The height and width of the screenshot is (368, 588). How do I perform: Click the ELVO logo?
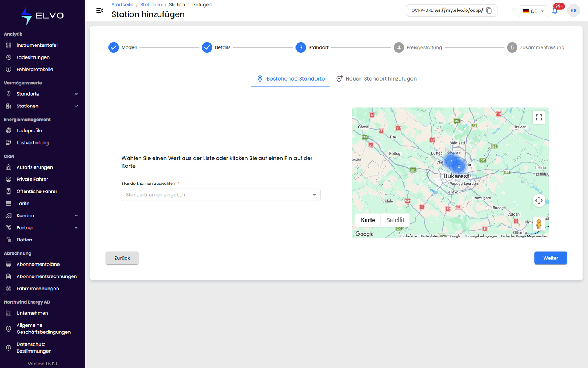coord(42,15)
